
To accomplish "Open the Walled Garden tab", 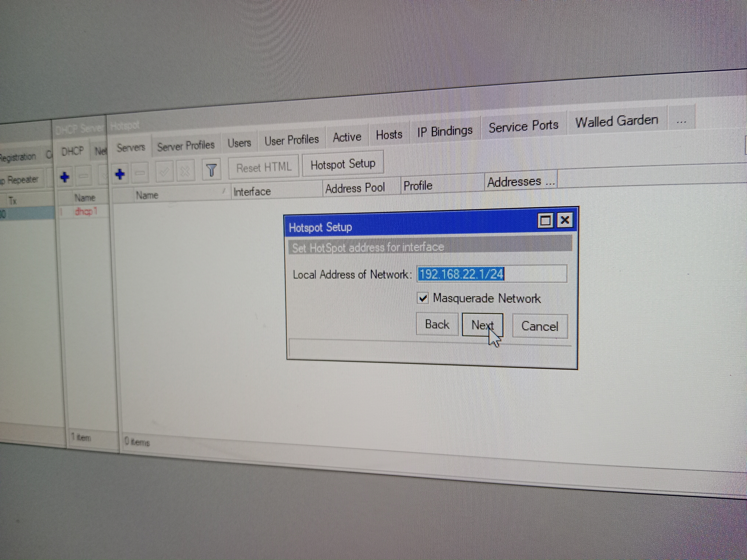I will (617, 121).
